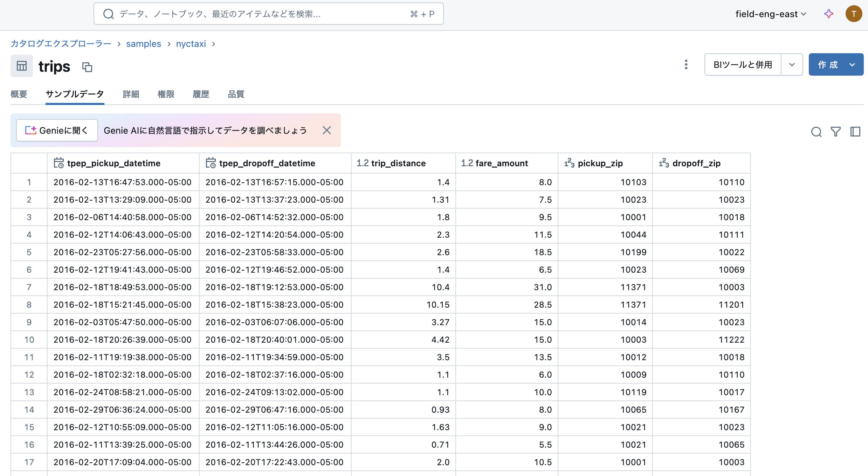Click the Genieに聞く button
Screen dimensions: 868x476
pyautogui.click(x=57, y=130)
